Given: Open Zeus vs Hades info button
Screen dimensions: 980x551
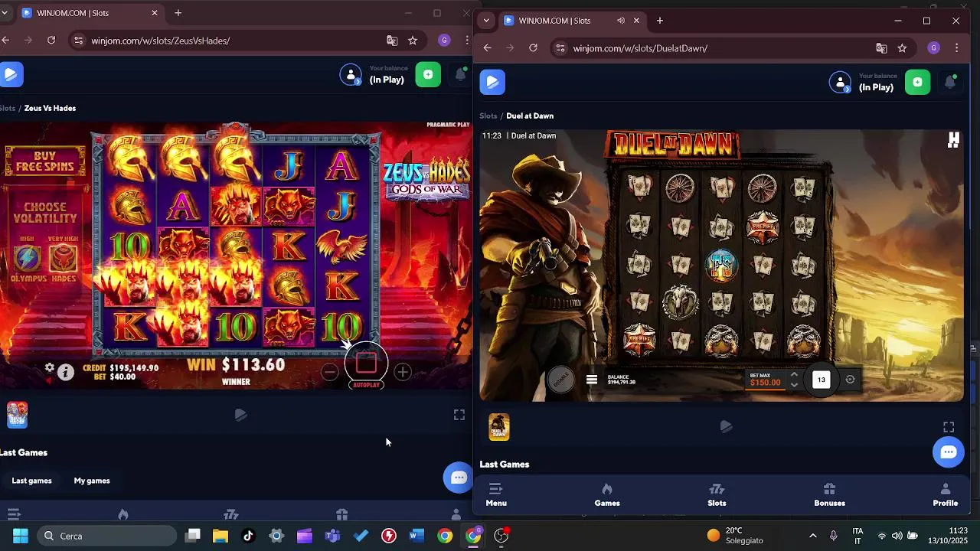Looking at the screenshot, I should click(66, 372).
